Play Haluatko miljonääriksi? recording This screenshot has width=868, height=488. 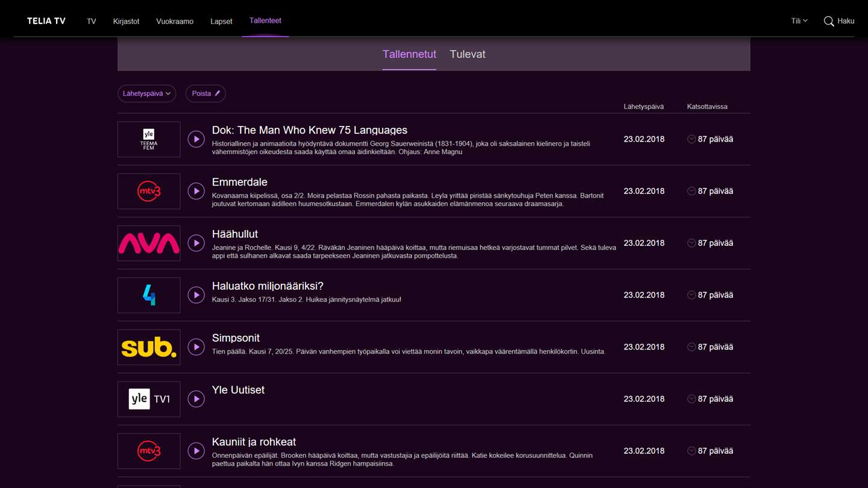point(196,295)
